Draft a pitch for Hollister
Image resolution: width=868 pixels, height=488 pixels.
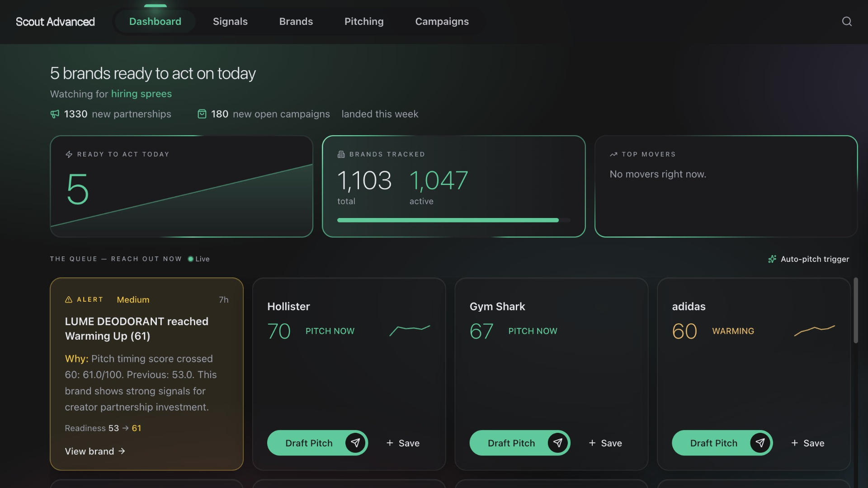point(317,443)
